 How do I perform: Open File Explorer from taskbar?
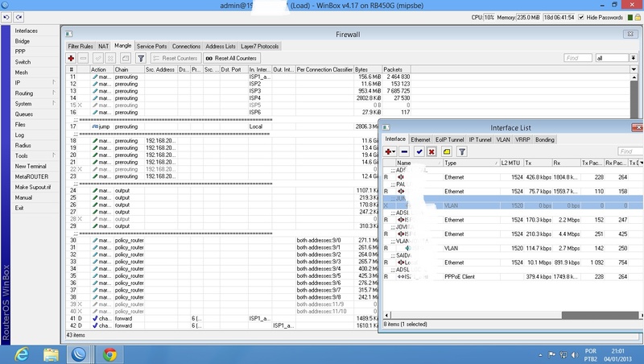[x=51, y=354]
